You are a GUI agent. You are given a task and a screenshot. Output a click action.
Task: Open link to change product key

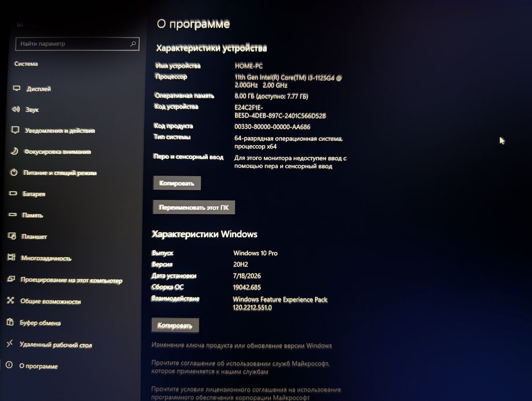(x=242, y=345)
